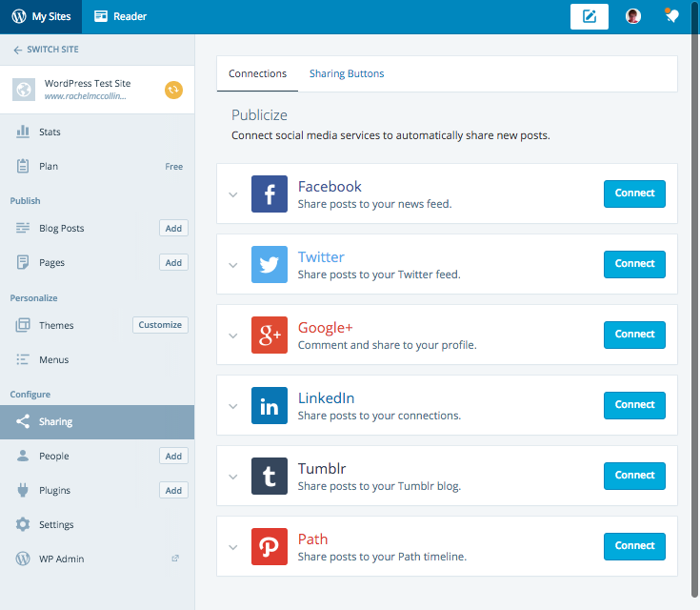Click the Tumblr service title
Viewport: 700px width, 610px height.
[322, 469]
